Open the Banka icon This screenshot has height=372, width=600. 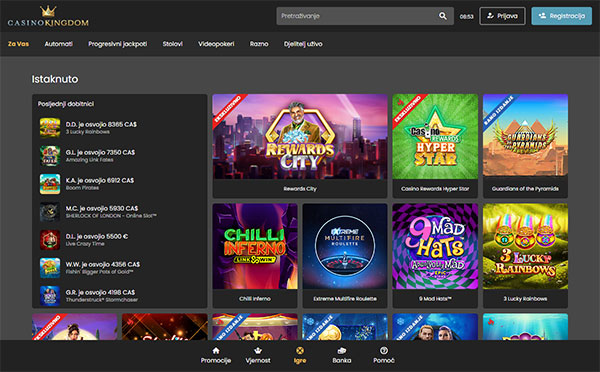click(342, 351)
